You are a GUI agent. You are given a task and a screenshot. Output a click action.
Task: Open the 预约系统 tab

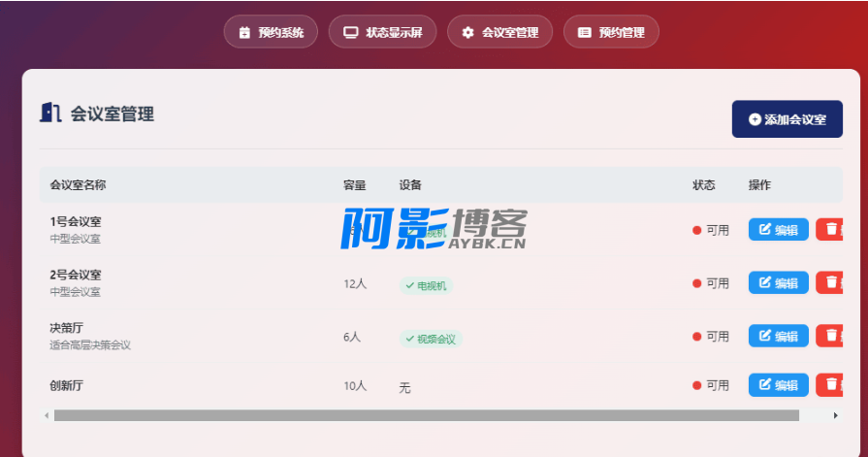click(271, 32)
